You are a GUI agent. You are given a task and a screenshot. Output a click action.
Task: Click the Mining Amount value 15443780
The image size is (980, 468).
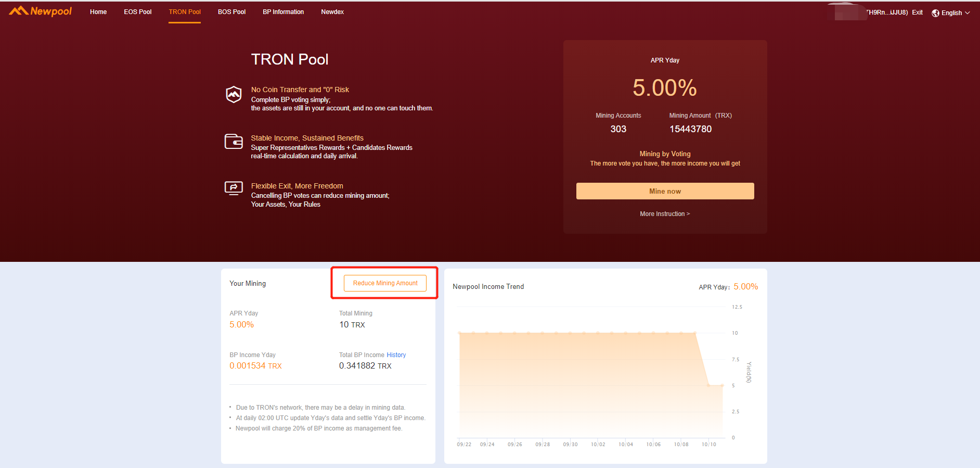(690, 129)
